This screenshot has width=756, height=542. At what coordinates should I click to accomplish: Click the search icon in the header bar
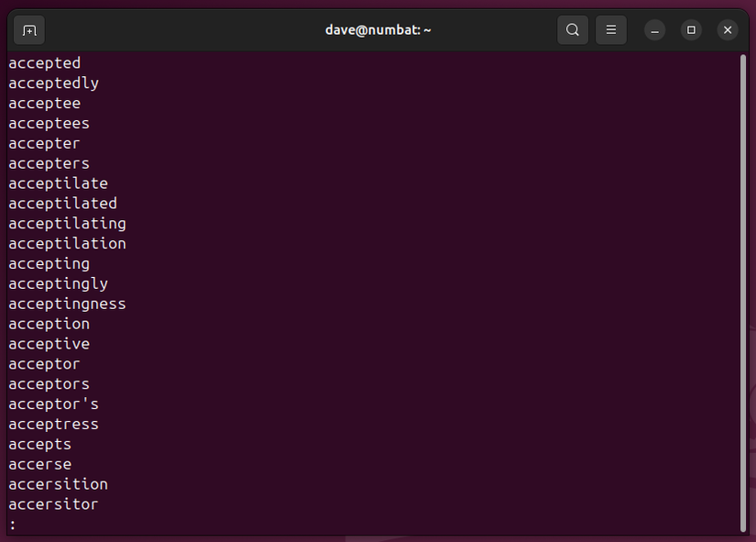tap(572, 29)
